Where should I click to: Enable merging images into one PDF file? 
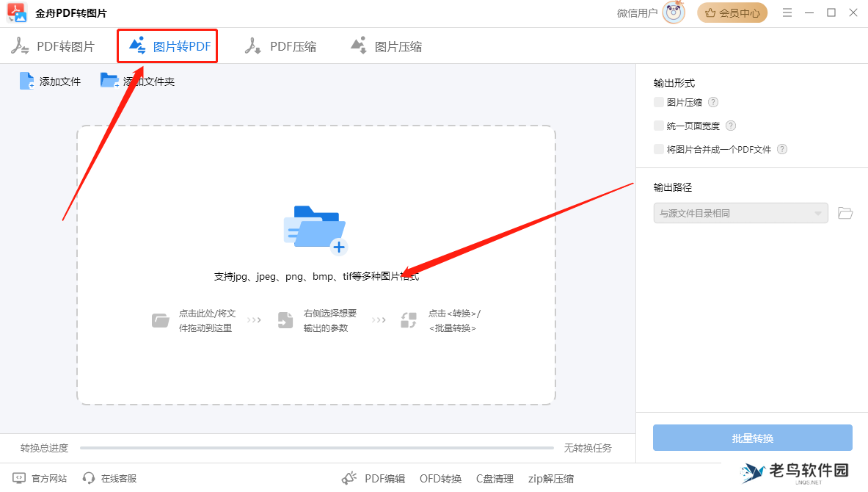coord(658,149)
